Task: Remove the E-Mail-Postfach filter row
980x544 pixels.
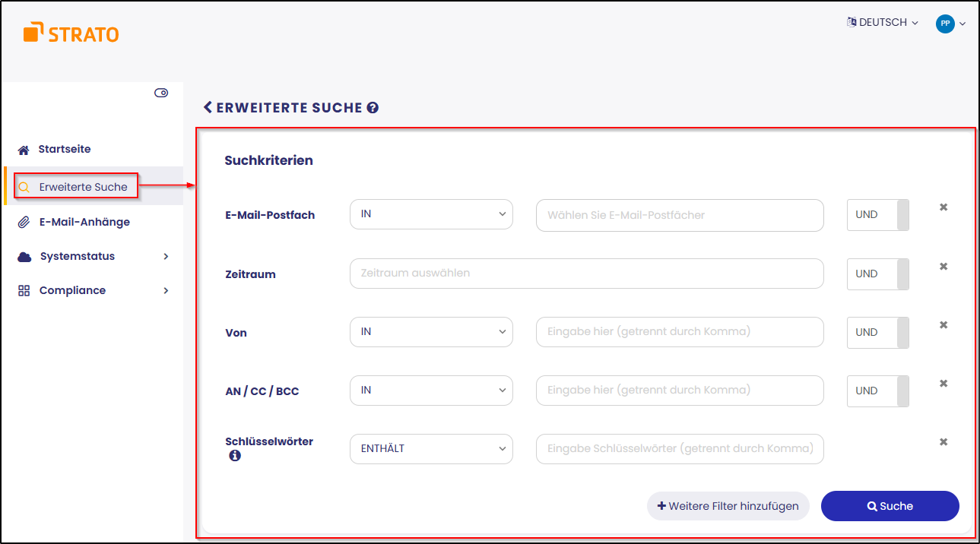Action: (x=944, y=207)
